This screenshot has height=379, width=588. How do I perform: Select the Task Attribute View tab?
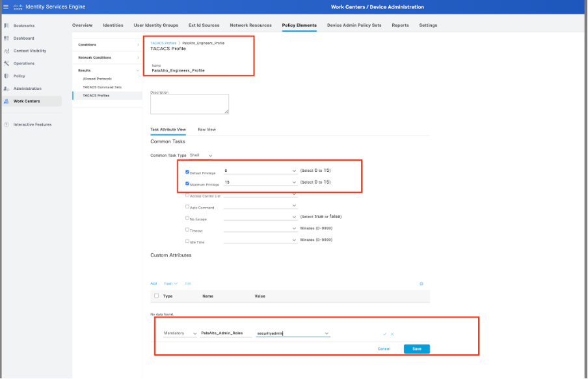pyautogui.click(x=168, y=130)
